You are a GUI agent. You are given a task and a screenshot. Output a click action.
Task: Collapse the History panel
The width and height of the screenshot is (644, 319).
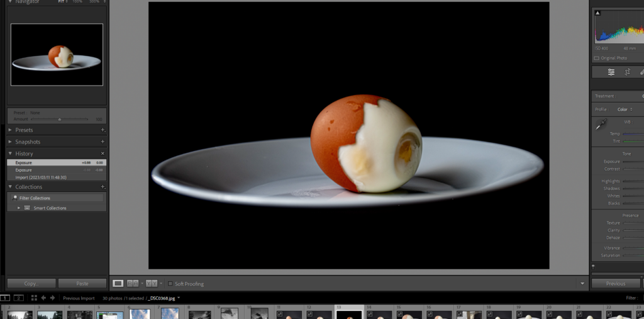click(x=11, y=154)
